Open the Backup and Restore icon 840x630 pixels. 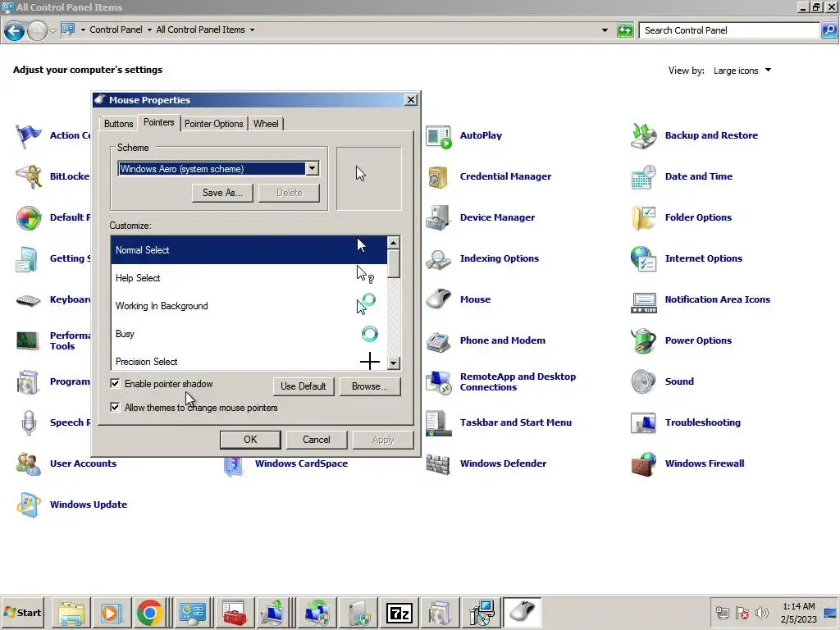tap(643, 136)
